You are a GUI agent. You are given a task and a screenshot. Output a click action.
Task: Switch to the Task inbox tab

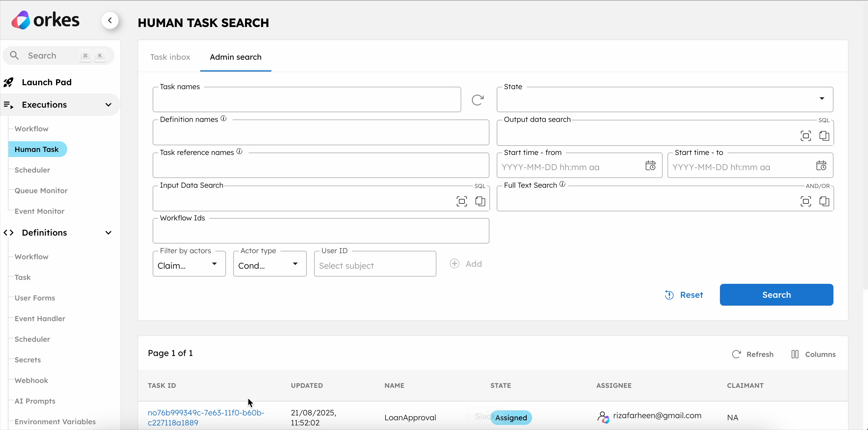click(170, 57)
